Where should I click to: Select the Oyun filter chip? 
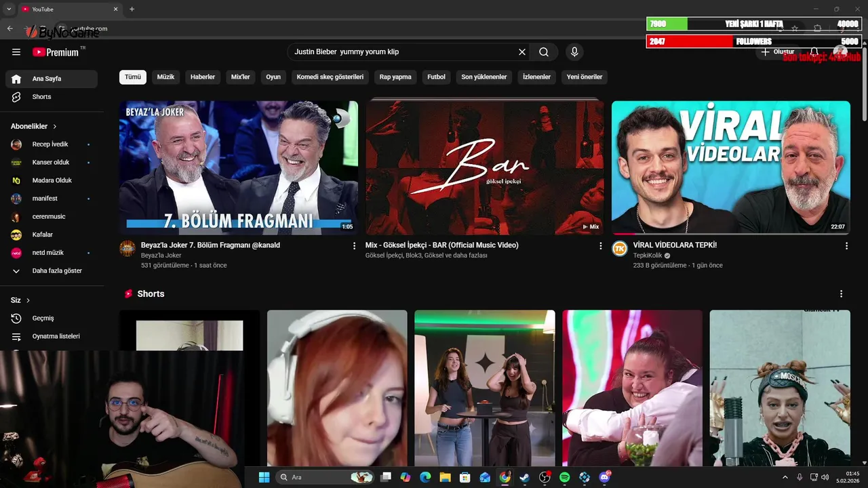273,77
